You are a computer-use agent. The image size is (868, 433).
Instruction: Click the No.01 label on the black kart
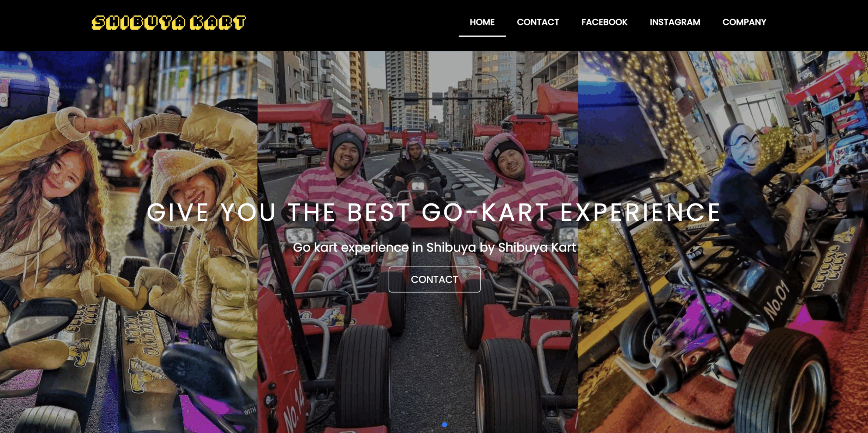pos(777,300)
